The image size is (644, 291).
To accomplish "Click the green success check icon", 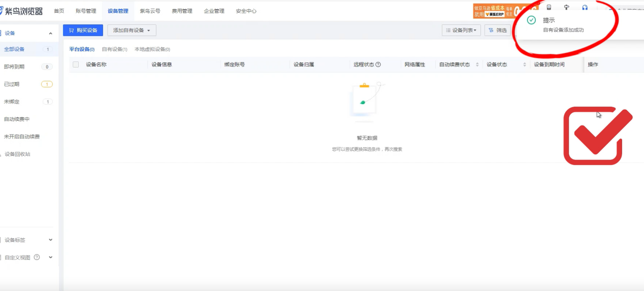I will [x=531, y=20].
